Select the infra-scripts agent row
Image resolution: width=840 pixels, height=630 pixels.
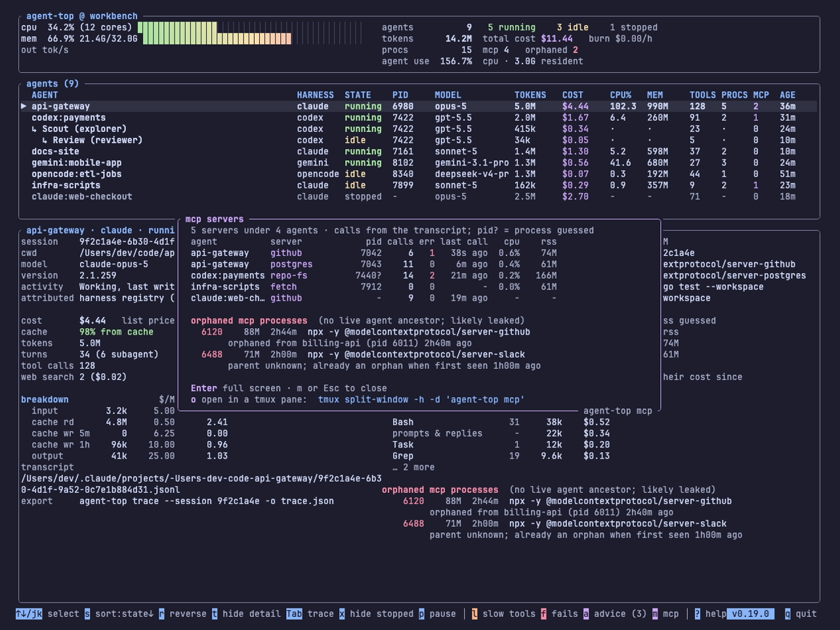click(x=419, y=185)
